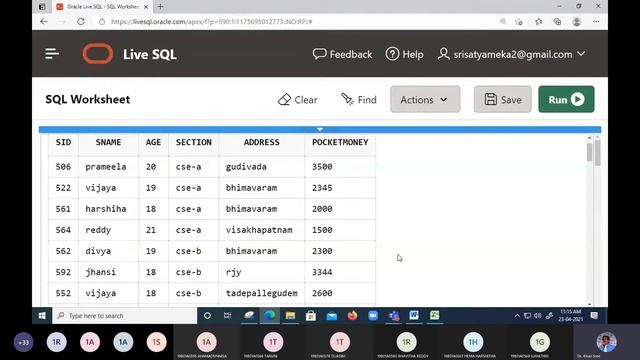Show hidden system tray icons

pos(517,316)
